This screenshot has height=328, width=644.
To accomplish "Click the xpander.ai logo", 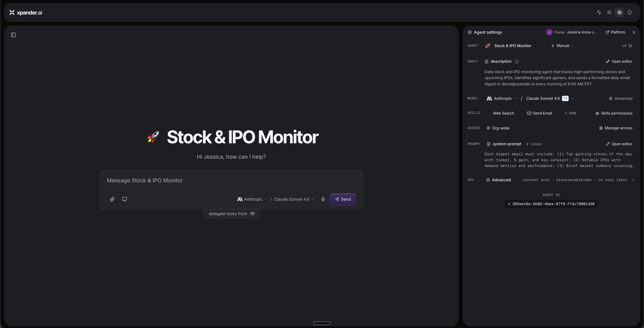I will 26,13.
